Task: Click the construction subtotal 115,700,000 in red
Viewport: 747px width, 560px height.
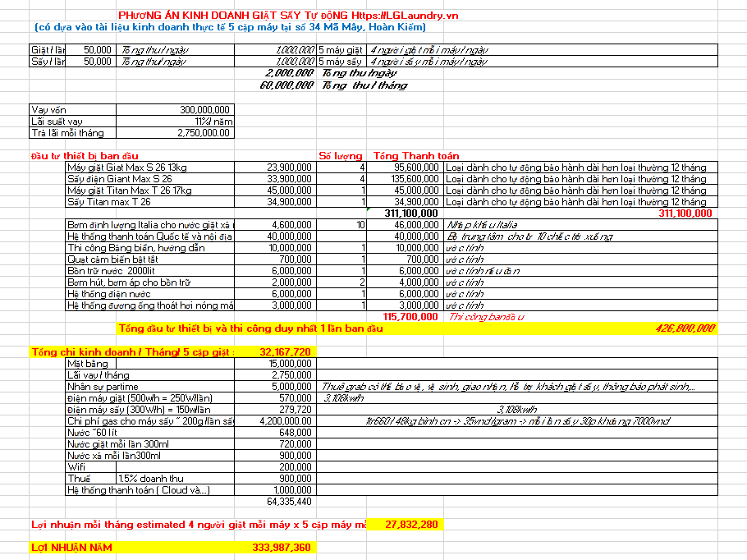Action: (410, 316)
